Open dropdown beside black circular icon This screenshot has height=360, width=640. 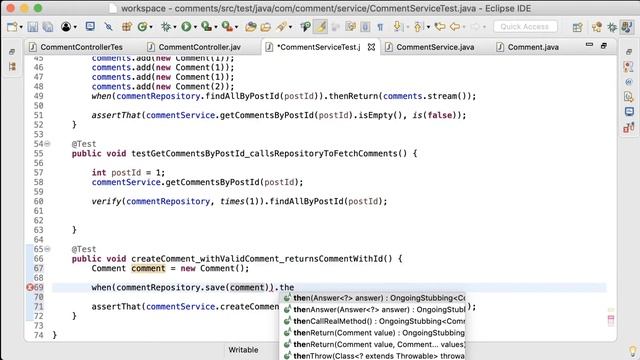75,27
